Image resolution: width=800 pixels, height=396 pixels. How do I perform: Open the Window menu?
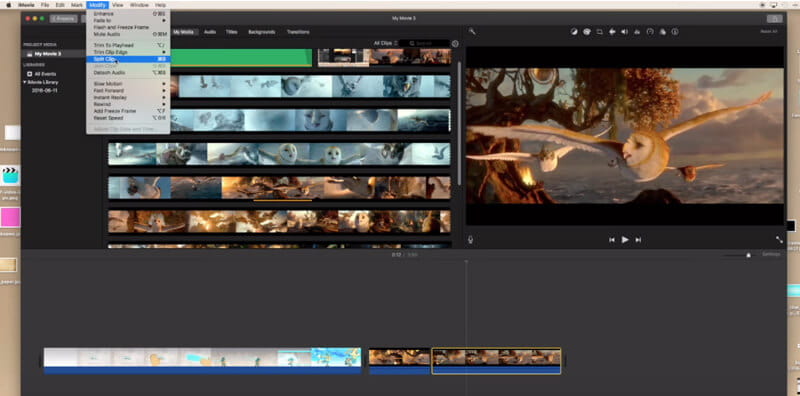pos(139,5)
